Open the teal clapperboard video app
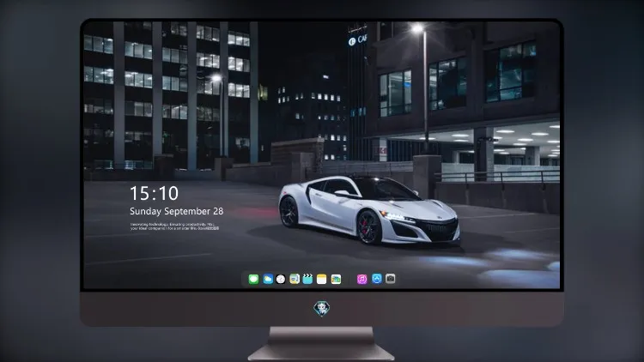The height and width of the screenshot is (362, 644). click(x=307, y=279)
